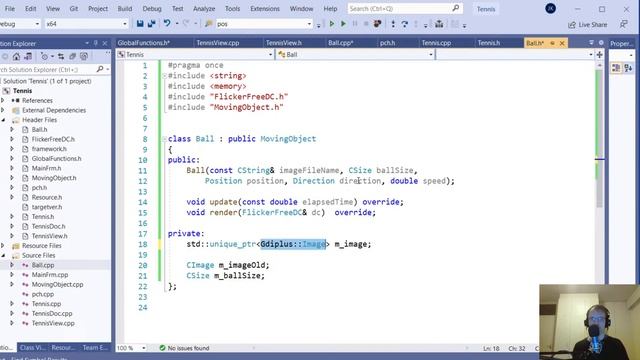Split the editor with plus icon
This screenshot has height=360, width=640.
point(600,54)
